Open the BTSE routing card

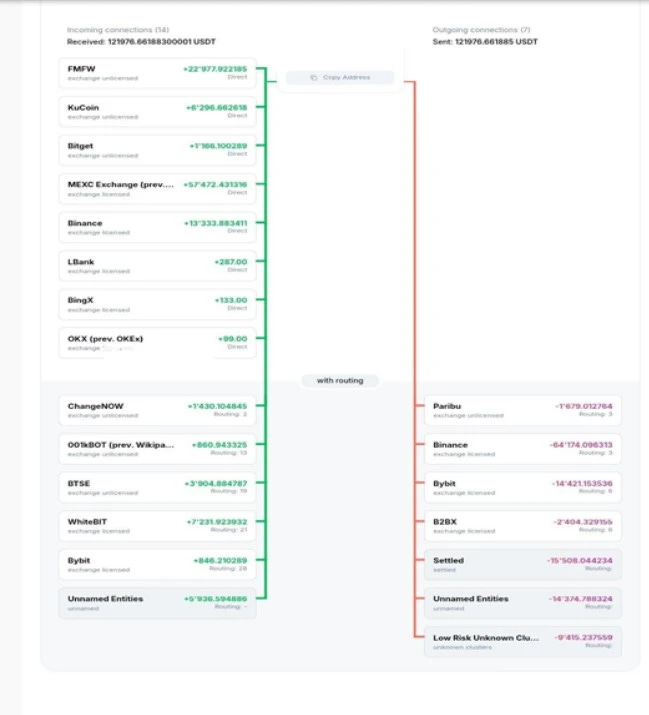[157, 487]
